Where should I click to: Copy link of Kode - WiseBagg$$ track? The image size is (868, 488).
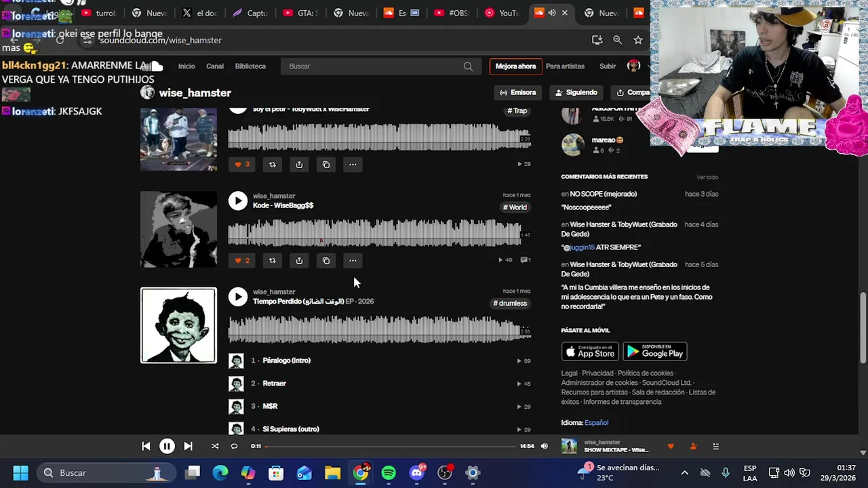tap(326, 260)
